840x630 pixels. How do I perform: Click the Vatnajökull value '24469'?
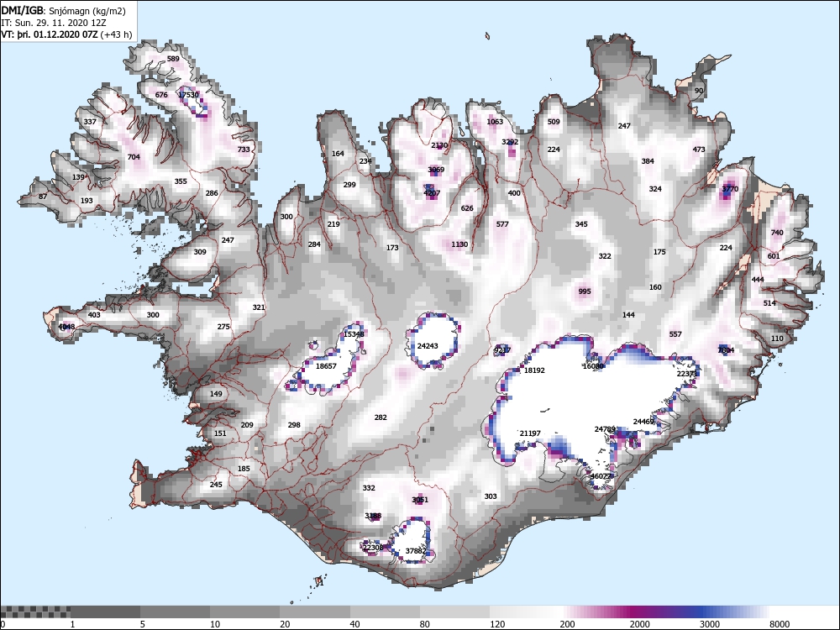[643, 422]
